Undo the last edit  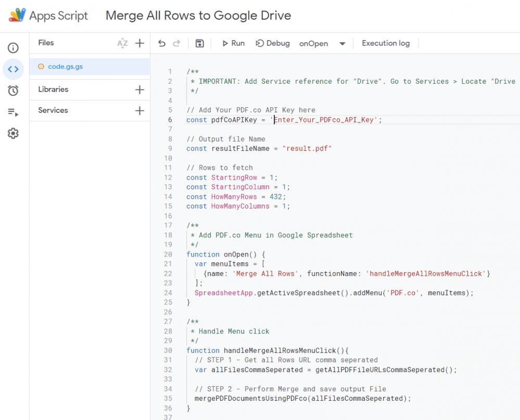coord(161,43)
